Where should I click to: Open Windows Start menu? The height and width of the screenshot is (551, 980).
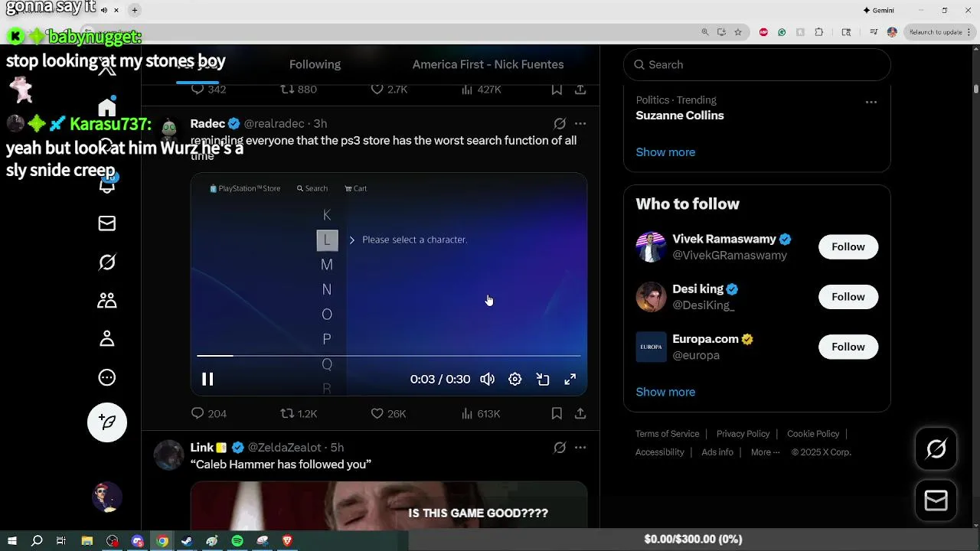pyautogui.click(x=12, y=541)
